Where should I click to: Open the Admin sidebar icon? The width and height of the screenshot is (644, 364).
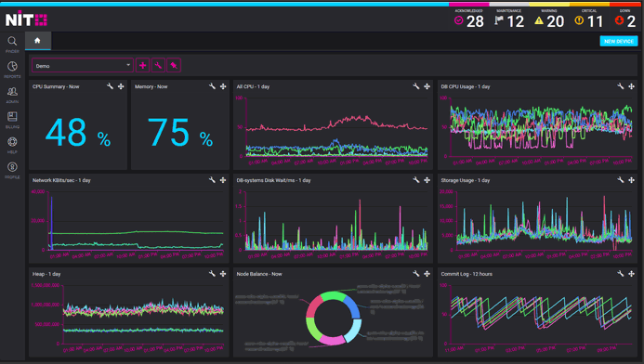(x=12, y=92)
